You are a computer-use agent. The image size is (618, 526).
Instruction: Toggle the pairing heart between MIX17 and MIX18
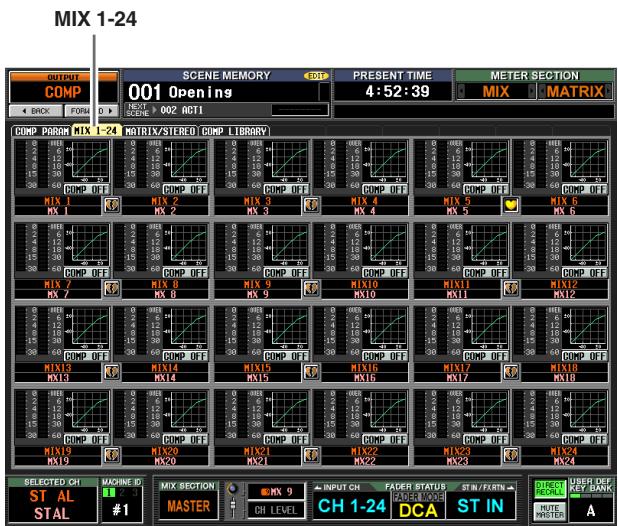(511, 372)
